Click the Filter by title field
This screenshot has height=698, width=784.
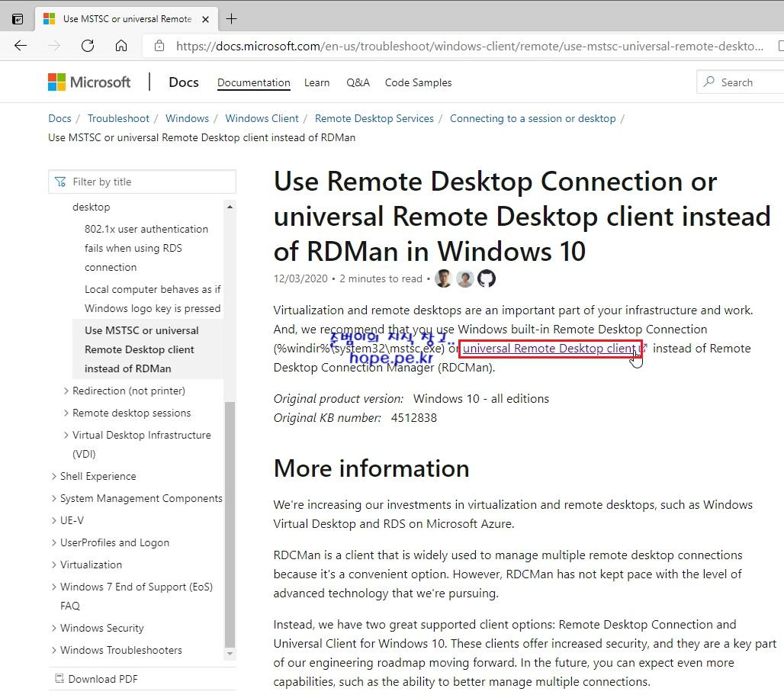[142, 182]
